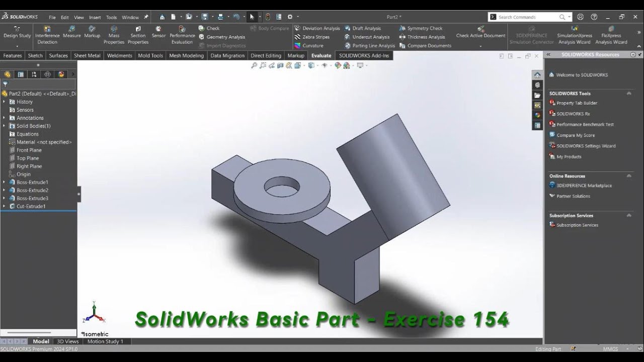Expand the History tree node
This screenshot has width=644, height=362.
(x=4, y=102)
